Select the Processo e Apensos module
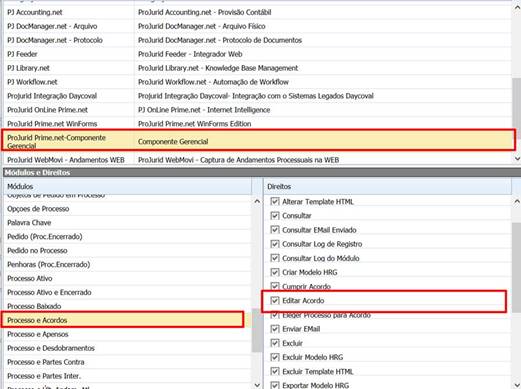Screen dimensions: 521x389 [x=127, y=334]
